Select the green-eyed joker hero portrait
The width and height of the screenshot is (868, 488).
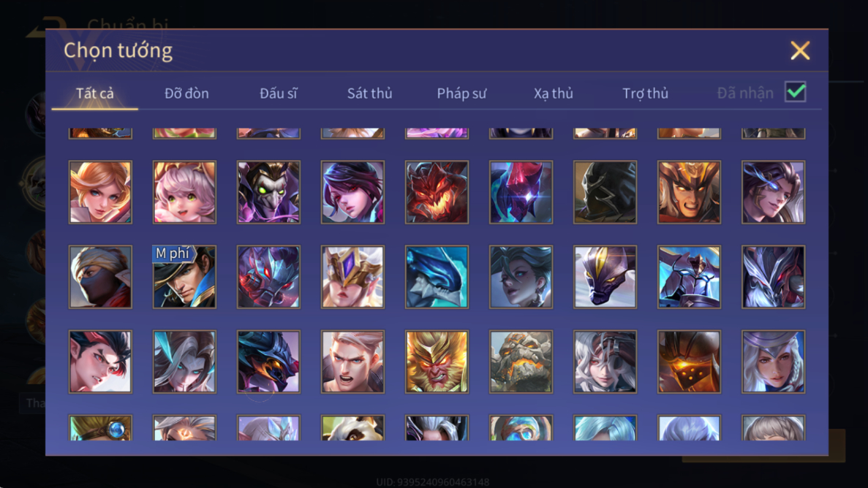click(268, 192)
